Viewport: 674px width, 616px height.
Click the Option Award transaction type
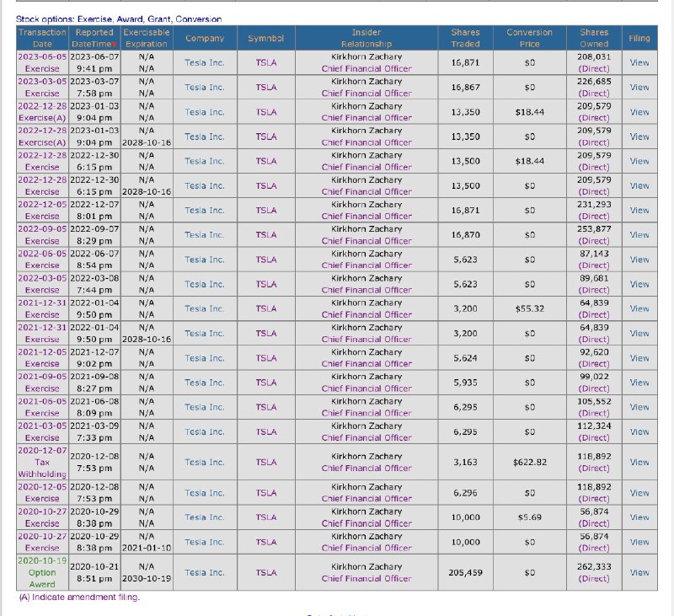coord(42,579)
